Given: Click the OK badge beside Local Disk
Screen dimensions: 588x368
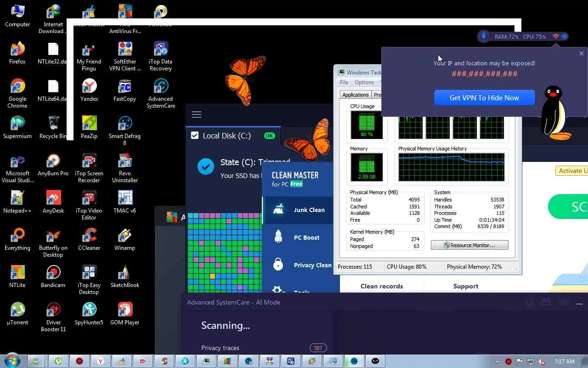Looking at the screenshot, I should click(269, 136).
